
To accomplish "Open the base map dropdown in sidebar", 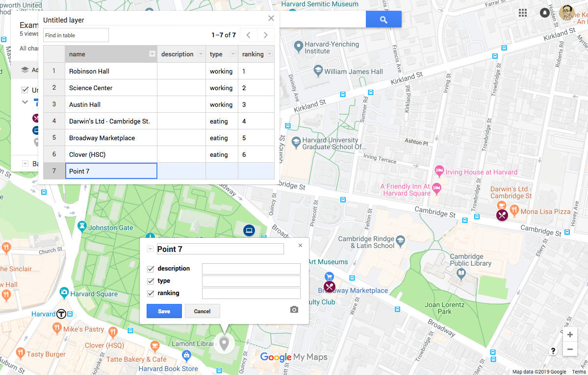I will [25, 164].
